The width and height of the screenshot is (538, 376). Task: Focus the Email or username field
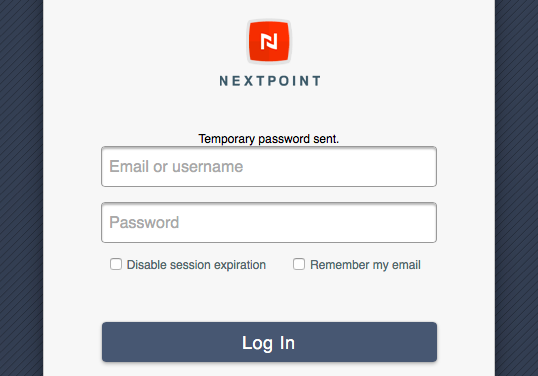coord(269,167)
